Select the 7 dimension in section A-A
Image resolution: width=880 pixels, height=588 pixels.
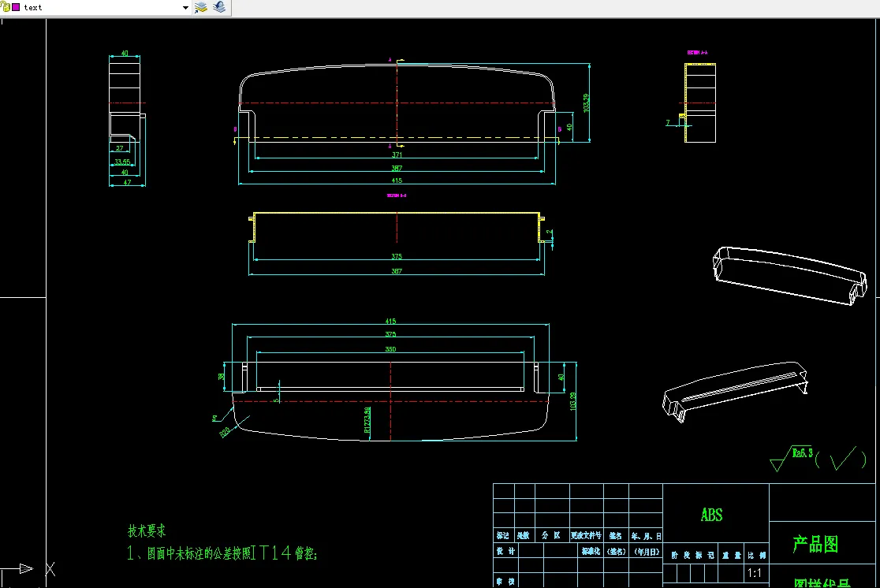click(x=668, y=122)
